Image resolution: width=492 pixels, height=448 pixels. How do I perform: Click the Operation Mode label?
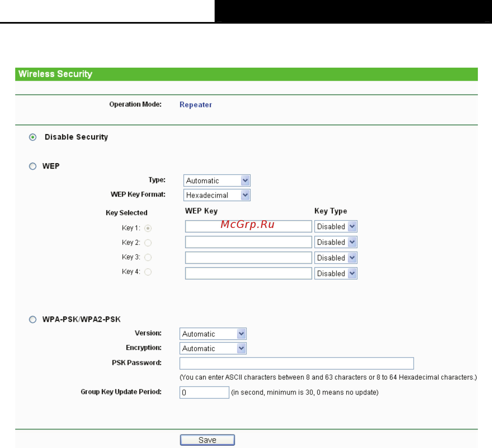135,104
